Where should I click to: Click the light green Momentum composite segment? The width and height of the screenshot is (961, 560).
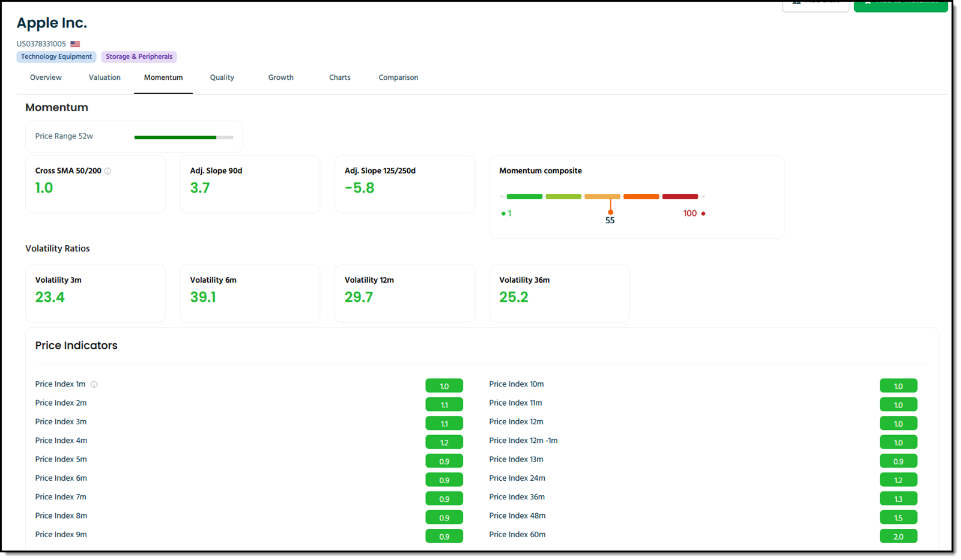(x=563, y=196)
